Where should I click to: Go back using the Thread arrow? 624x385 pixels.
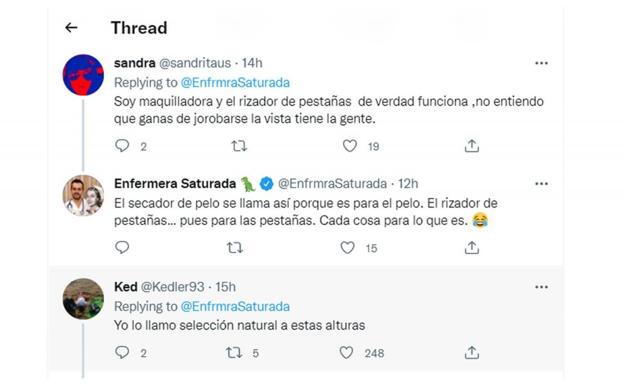point(71,27)
